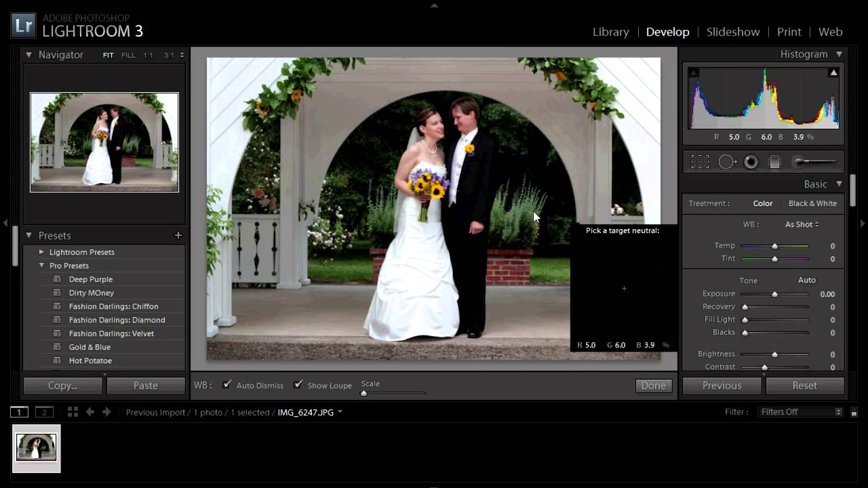Go back with the filmstrip left arrow
Viewport: 868px width, 488px height.
90,411
